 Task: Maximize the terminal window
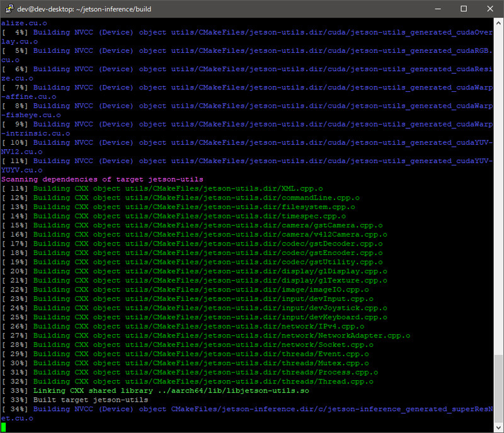click(x=464, y=9)
